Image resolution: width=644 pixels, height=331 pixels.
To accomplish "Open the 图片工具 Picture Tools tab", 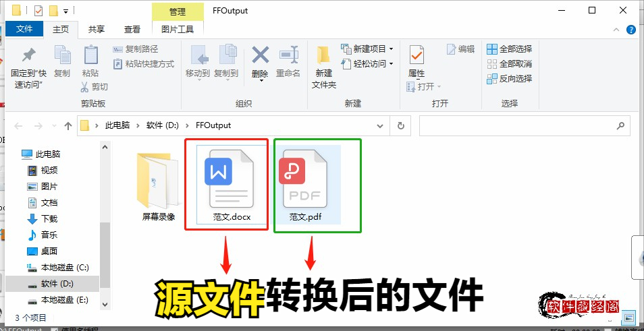I will click(178, 29).
